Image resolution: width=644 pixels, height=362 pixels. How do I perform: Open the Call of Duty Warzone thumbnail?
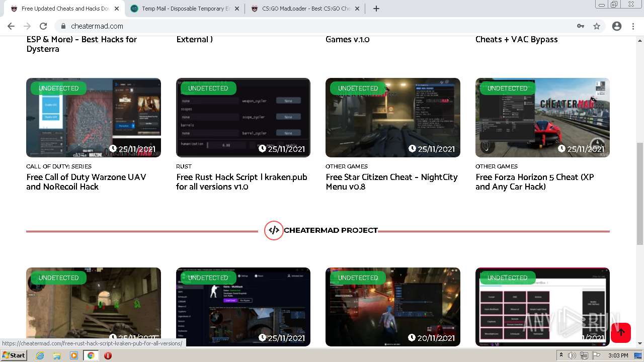pyautogui.click(x=94, y=118)
